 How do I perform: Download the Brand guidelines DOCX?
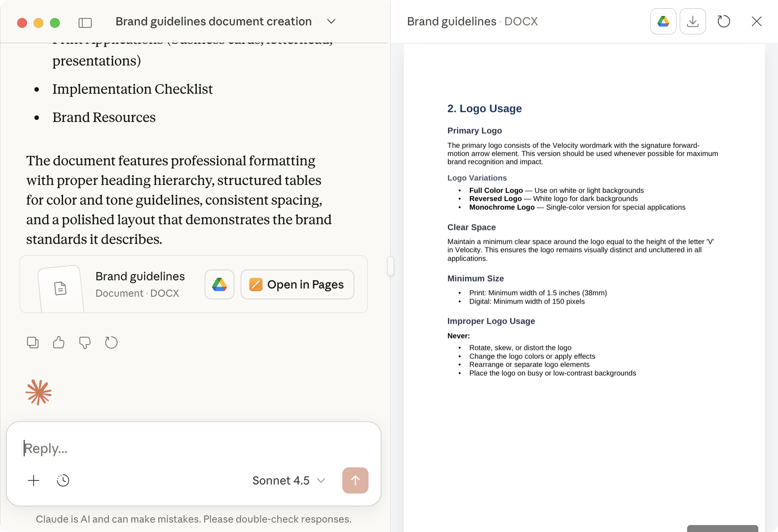(692, 21)
